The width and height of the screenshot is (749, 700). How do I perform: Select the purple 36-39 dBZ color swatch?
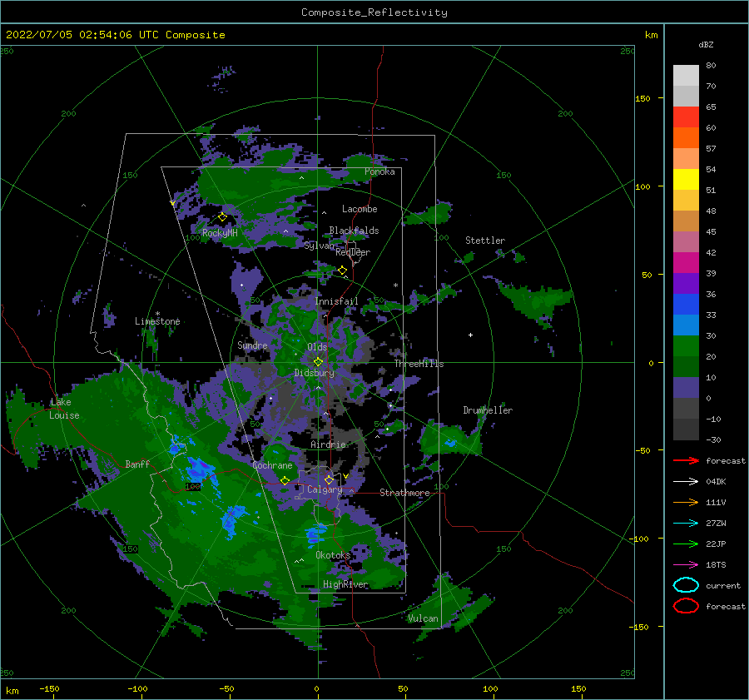[686, 284]
